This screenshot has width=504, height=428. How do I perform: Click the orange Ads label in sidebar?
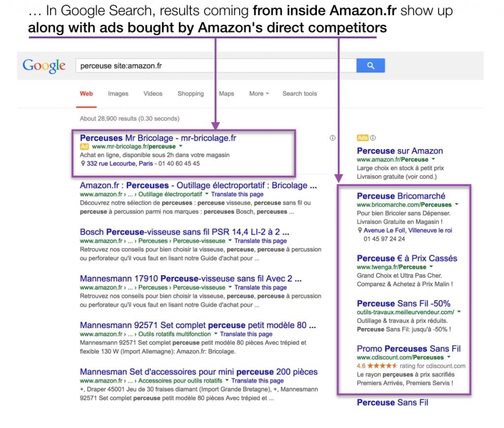(363, 138)
